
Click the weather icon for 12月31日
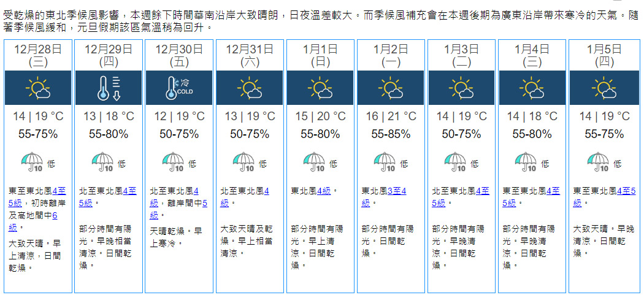(x=250, y=88)
